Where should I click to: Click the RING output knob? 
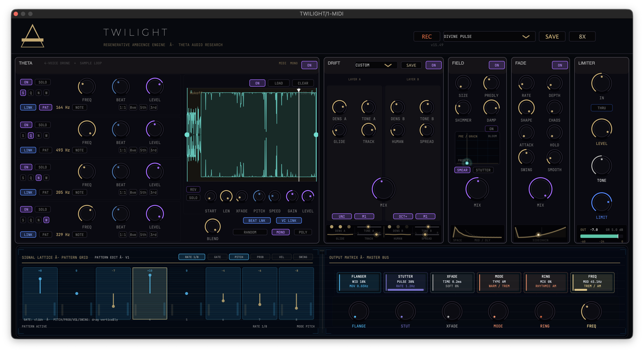[x=544, y=312]
